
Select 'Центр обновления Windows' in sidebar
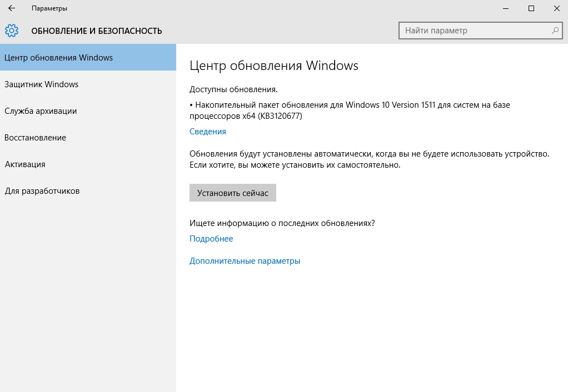pos(88,57)
